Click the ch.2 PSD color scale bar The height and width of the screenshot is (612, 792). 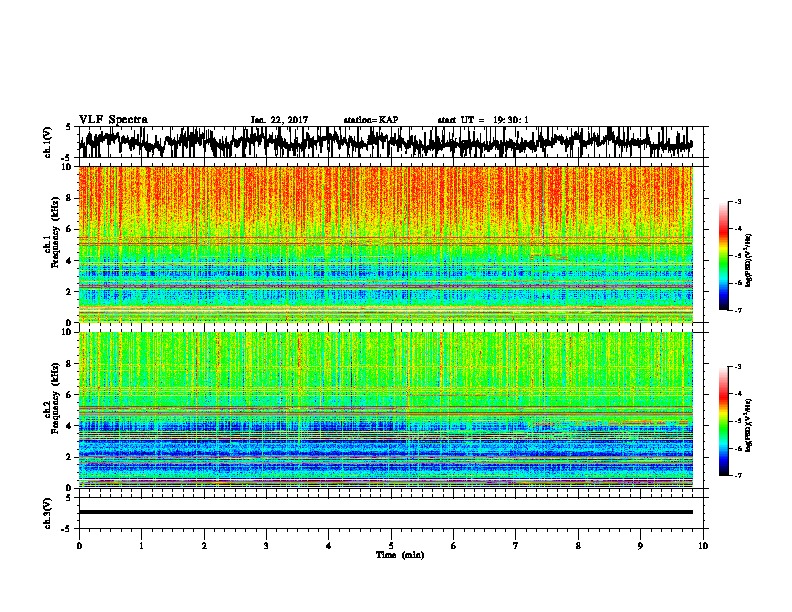724,421
